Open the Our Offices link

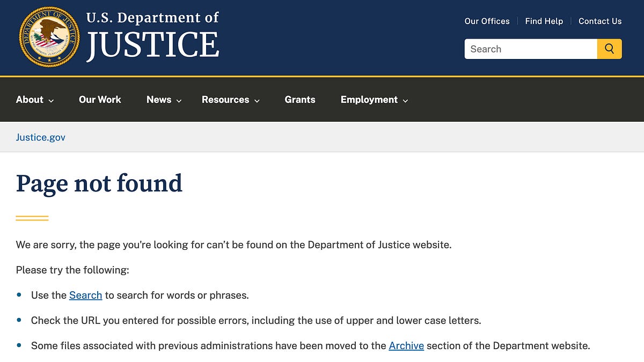click(x=487, y=21)
